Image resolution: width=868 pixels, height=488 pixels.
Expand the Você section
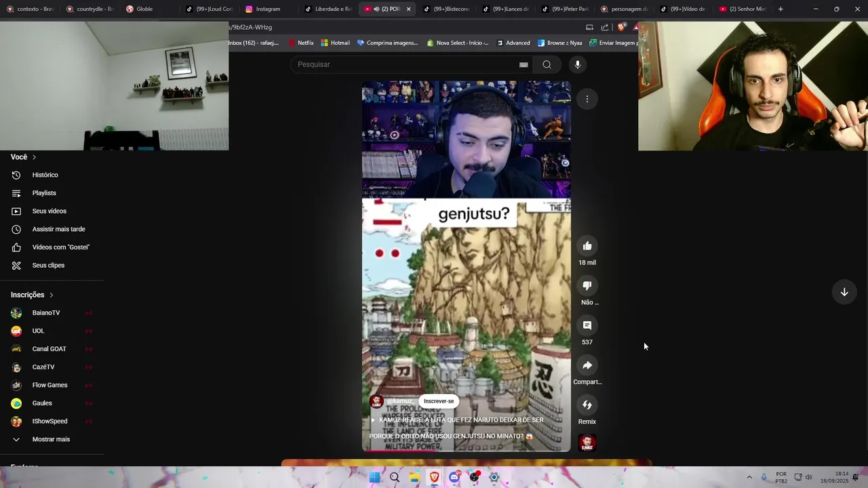click(24, 157)
